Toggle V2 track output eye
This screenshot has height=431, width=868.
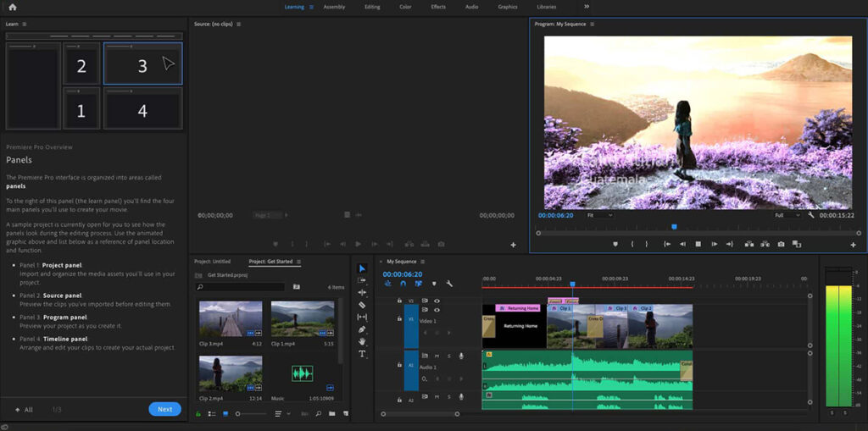click(x=437, y=301)
